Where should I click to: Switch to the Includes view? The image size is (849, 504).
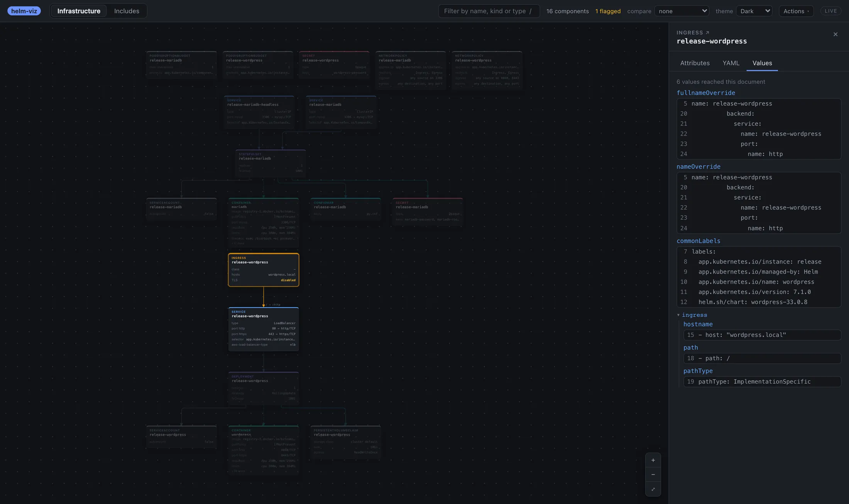[x=127, y=11]
